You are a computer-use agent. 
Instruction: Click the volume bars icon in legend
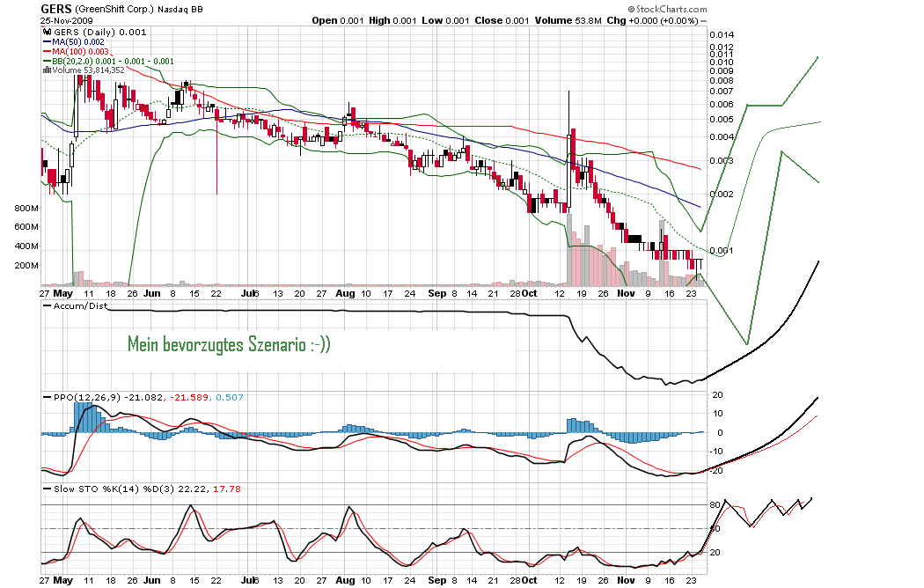coord(48,70)
